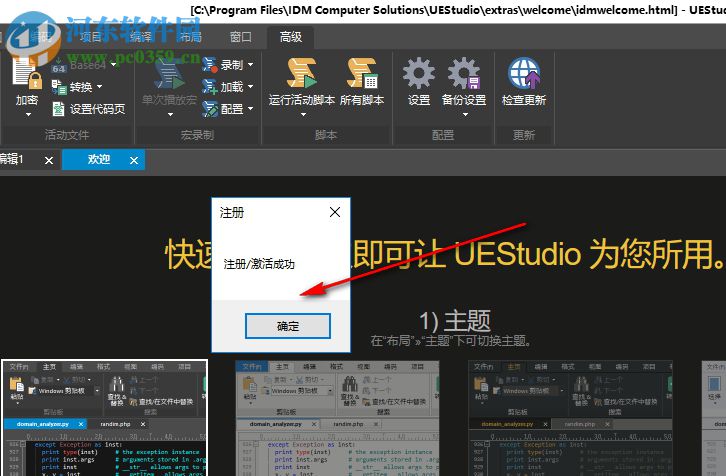The height and width of the screenshot is (476, 726).
Task: Expand the Record (录制) dropdown arrow
Action: [x=250, y=65]
